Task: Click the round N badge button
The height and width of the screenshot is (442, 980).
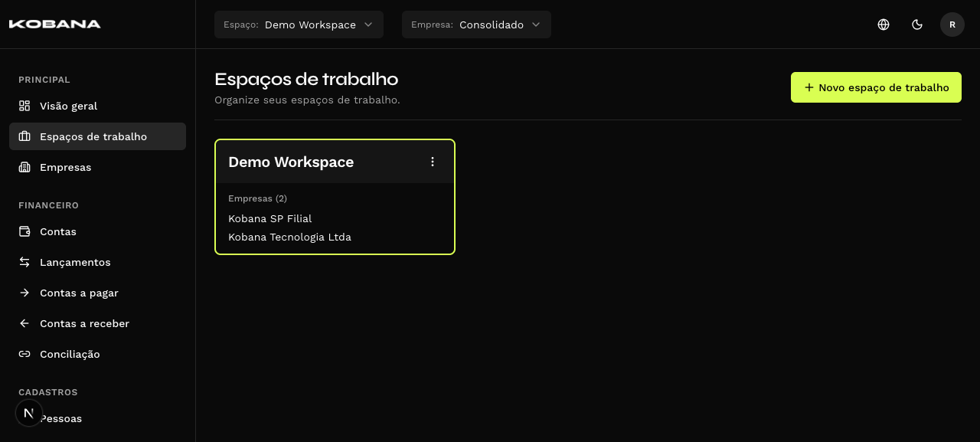Action: click(29, 413)
